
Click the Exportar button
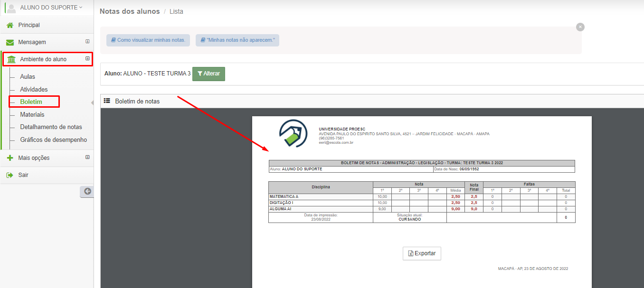tap(422, 253)
